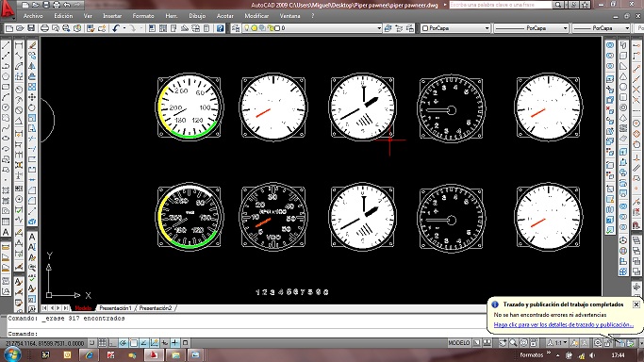Select the Spline draw tool

(x=6, y=128)
